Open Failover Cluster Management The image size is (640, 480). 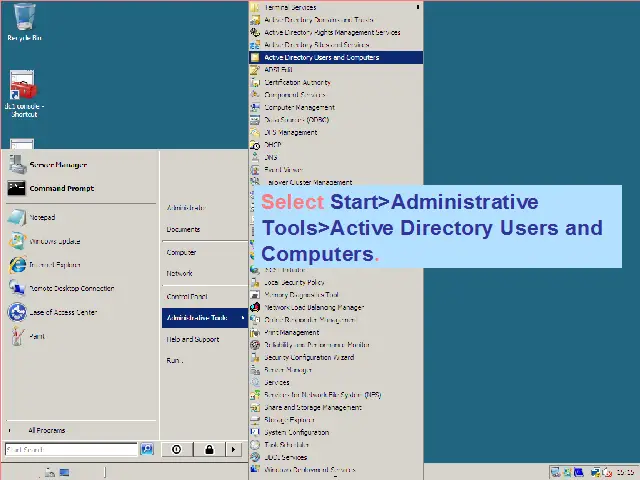click(336, 182)
